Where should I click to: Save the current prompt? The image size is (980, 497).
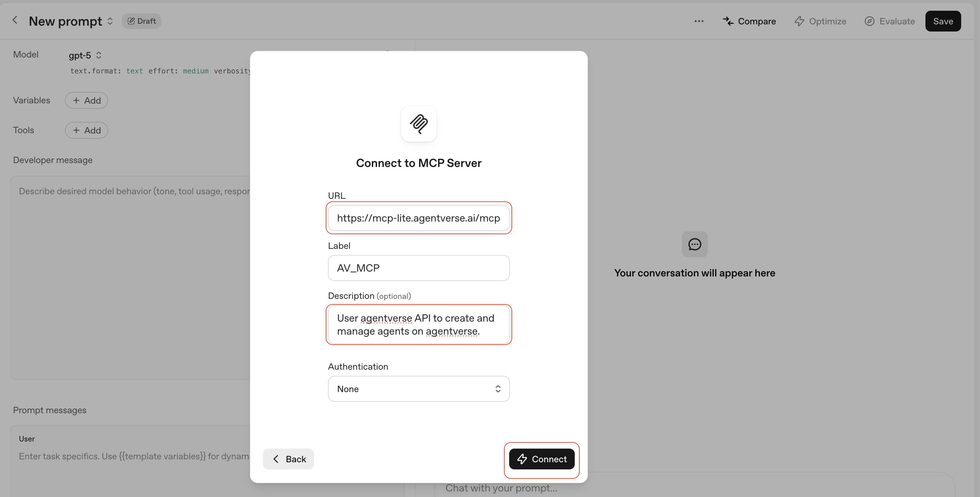pos(943,21)
